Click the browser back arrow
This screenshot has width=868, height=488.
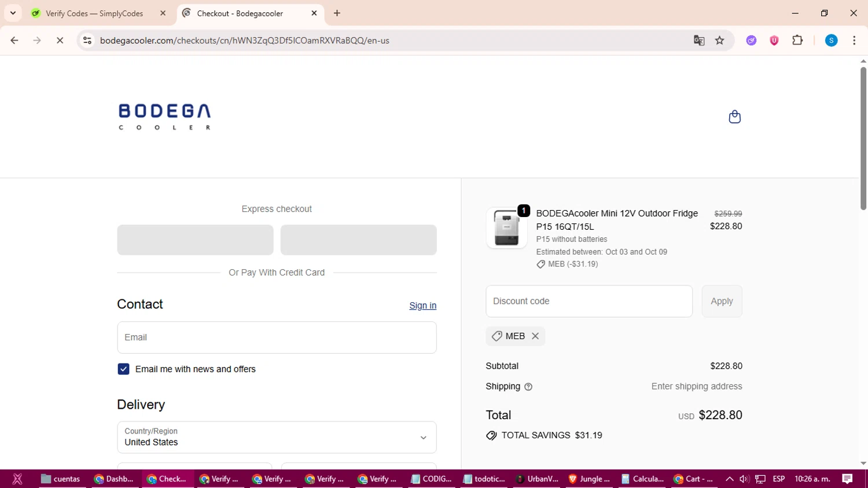click(x=14, y=41)
